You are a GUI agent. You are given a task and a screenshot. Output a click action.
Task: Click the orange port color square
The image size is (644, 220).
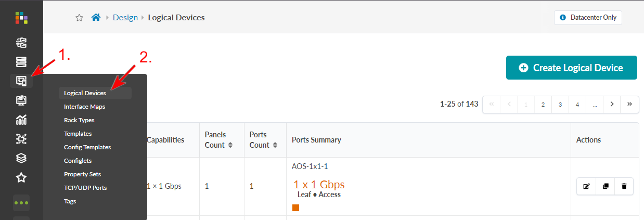tap(295, 208)
